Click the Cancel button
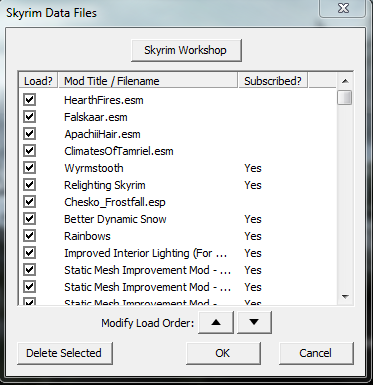This screenshot has height=385, width=373. pyautogui.click(x=316, y=353)
